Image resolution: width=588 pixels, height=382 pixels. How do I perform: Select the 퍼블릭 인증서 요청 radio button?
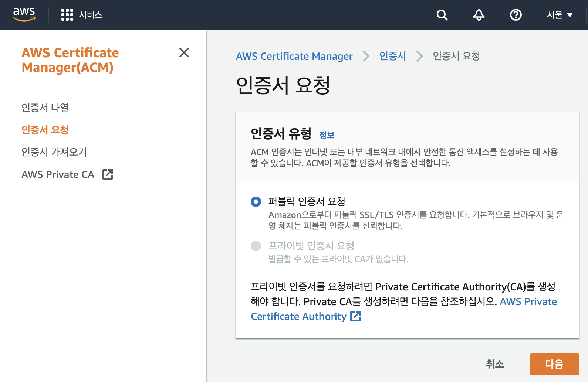pyautogui.click(x=256, y=202)
